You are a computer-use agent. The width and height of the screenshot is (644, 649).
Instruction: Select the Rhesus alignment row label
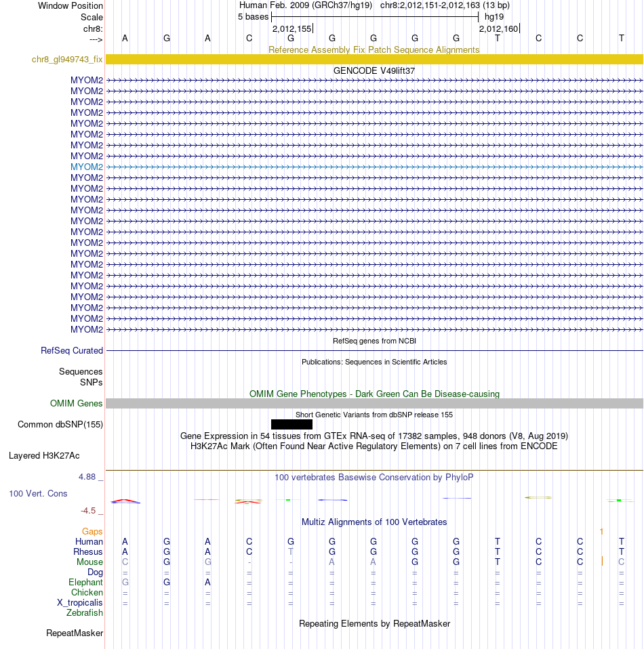tap(88, 551)
